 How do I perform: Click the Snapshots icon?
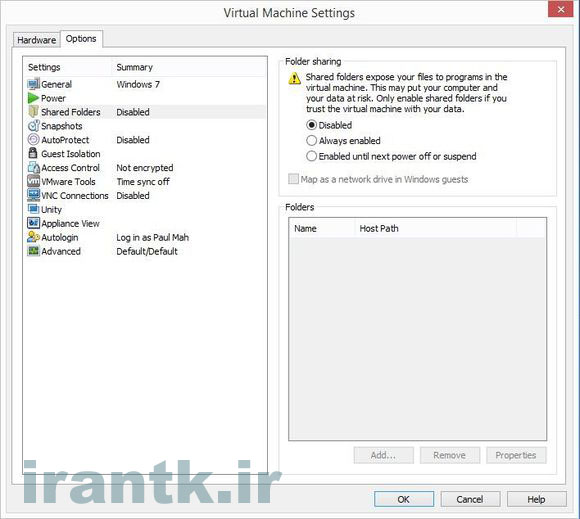click(33, 126)
